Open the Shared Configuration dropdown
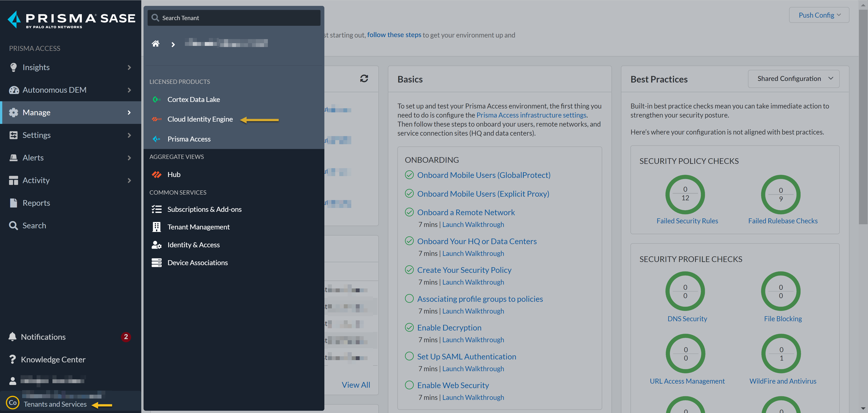The image size is (868, 413). point(794,78)
